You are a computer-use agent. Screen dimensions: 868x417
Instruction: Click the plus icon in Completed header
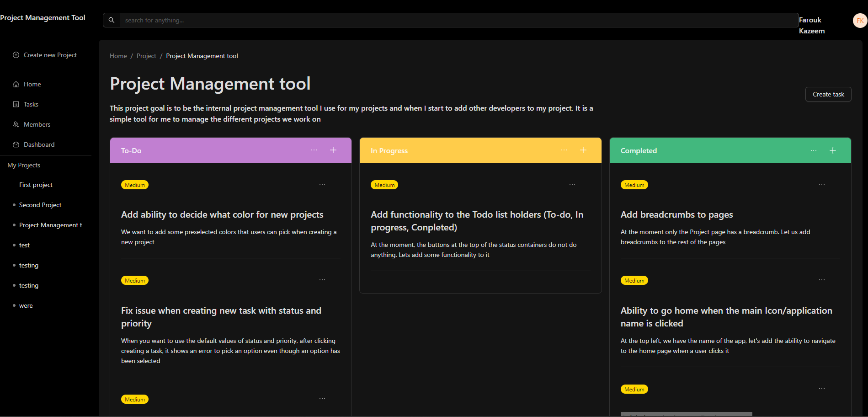[833, 150]
